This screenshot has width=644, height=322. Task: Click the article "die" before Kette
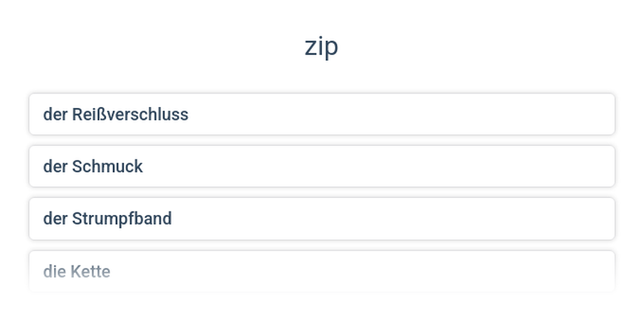pyautogui.click(x=54, y=272)
